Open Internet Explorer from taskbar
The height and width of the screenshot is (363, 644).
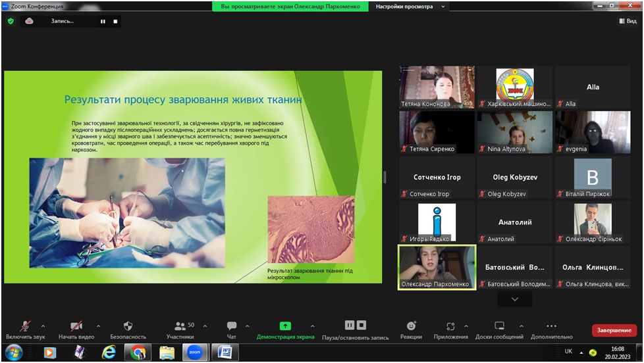point(109,352)
